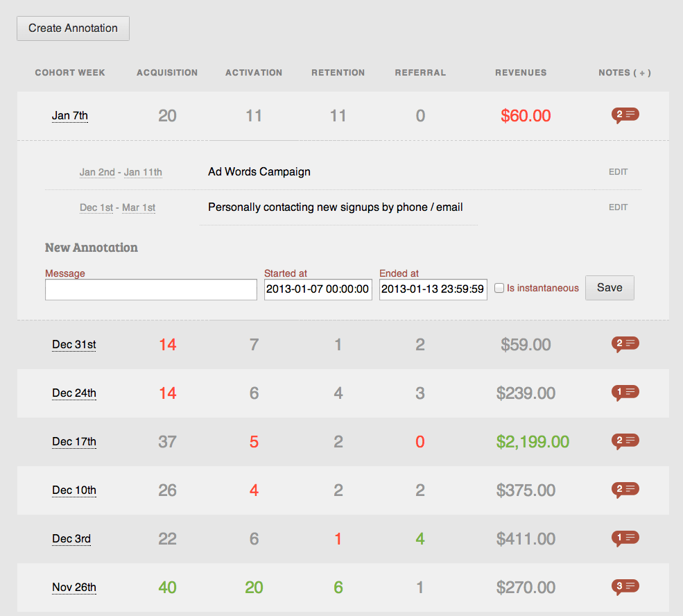The height and width of the screenshot is (616, 683).
Task: Click the Notes ( + ) column header
Action: coord(624,73)
